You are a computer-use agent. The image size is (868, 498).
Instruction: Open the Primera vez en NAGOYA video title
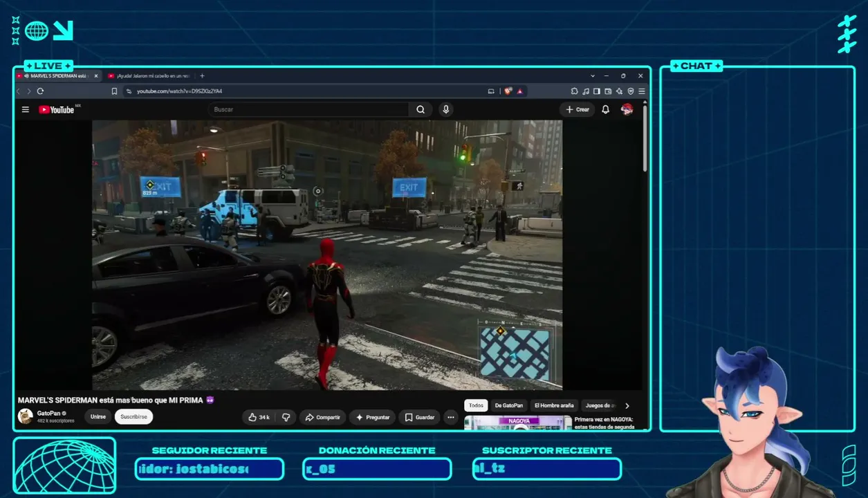(x=604, y=423)
